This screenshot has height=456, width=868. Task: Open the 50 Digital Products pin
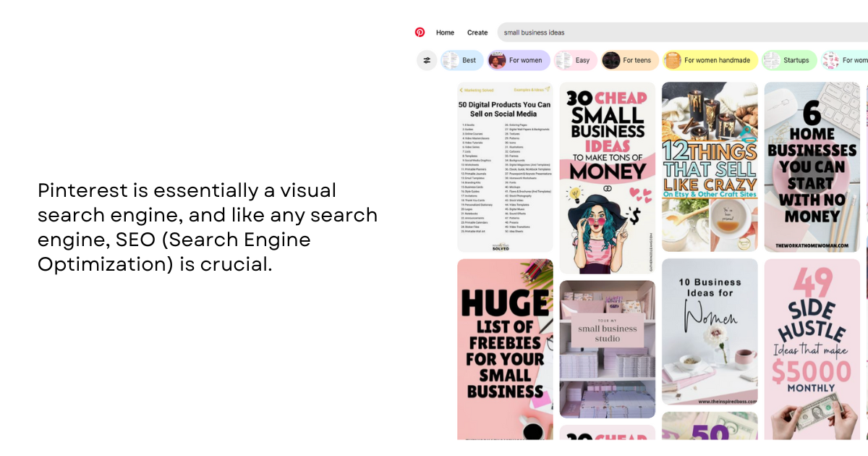505,166
